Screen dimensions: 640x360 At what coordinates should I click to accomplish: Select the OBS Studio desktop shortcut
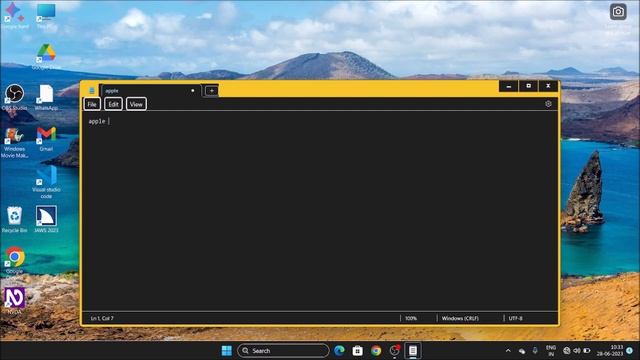point(15,97)
